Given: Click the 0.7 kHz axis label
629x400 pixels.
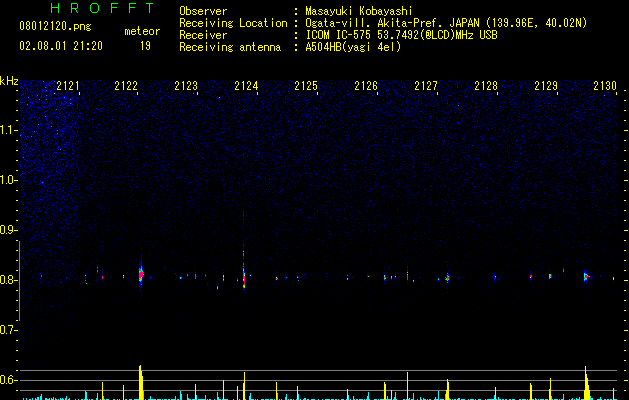Looking at the screenshot, I should pyautogui.click(x=8, y=330).
